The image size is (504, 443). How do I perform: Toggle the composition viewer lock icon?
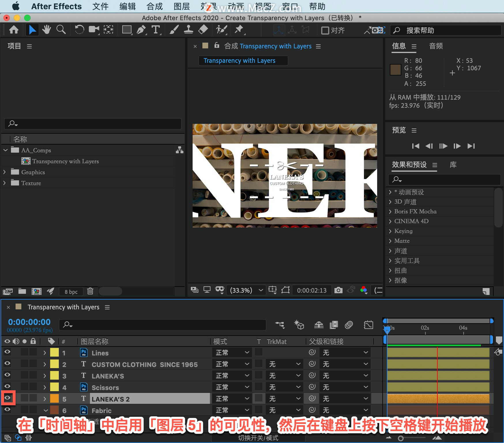point(217,45)
